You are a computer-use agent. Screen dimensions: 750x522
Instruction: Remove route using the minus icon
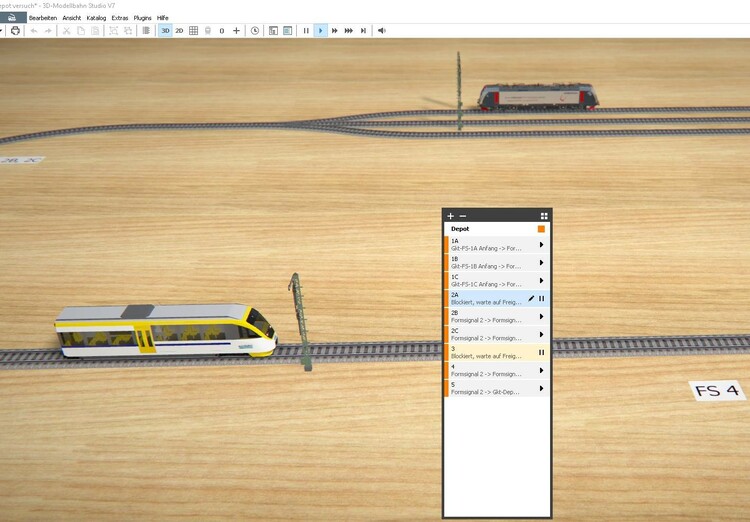[462, 216]
